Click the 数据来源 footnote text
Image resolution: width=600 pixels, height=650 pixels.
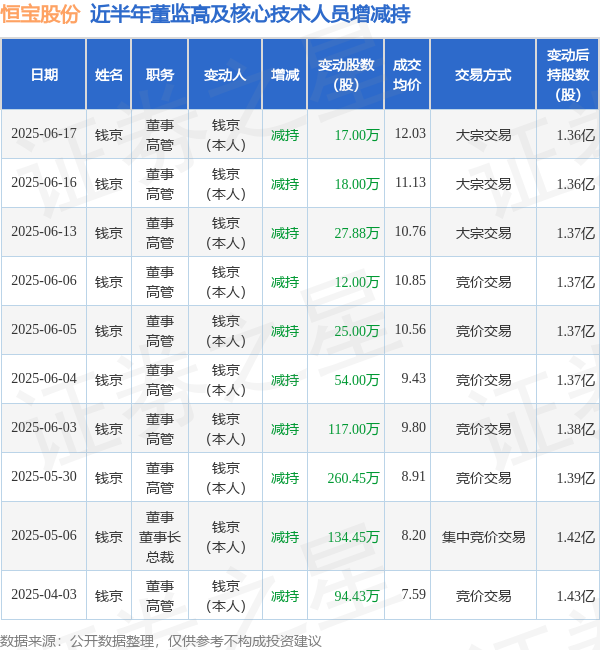coord(160,641)
